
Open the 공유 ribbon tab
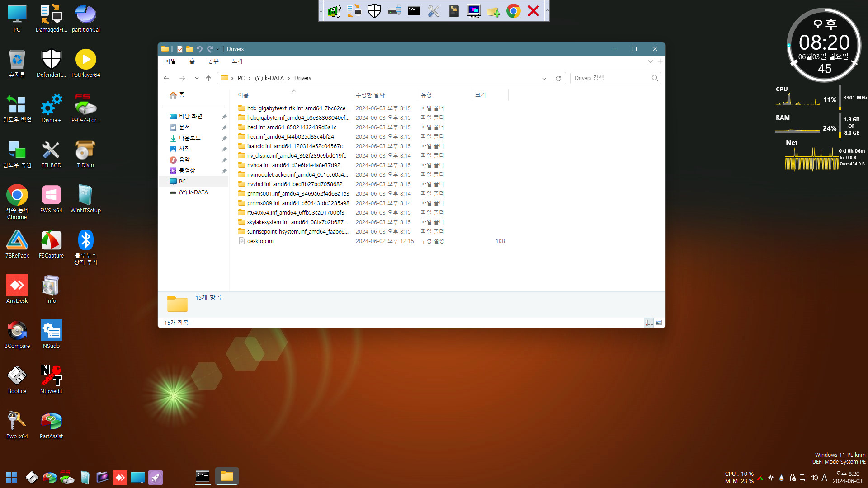coord(213,61)
